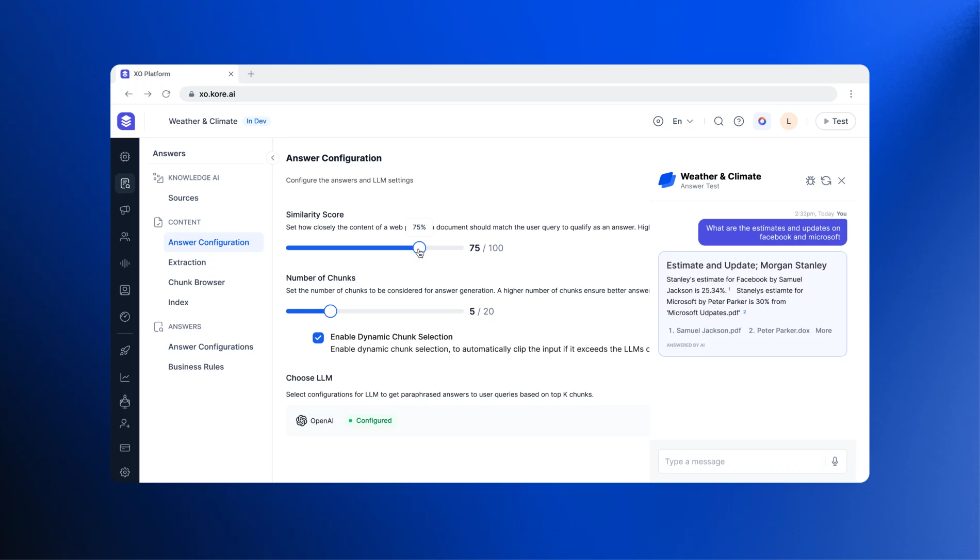Viewport: 980px width, 560px height.
Task: Refresh the Answer Test chat
Action: (x=826, y=180)
